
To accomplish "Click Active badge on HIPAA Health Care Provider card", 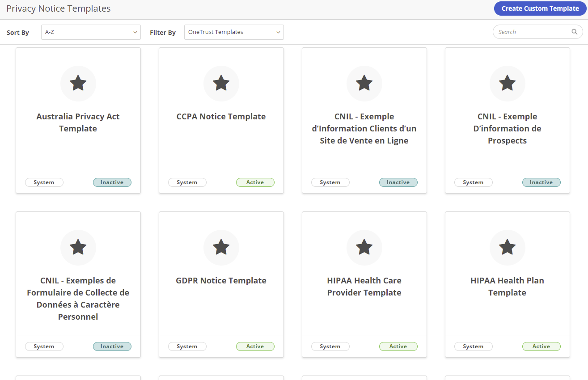I will tap(398, 346).
